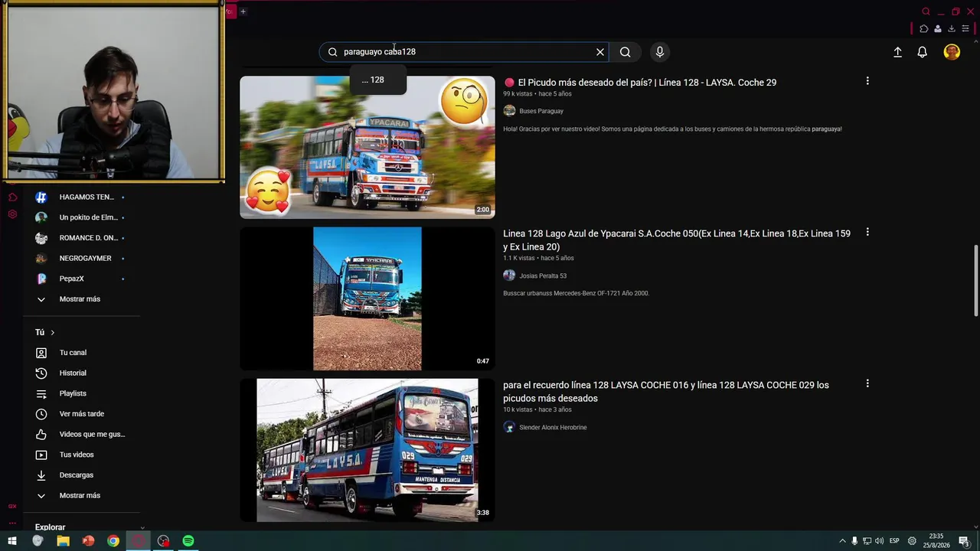Open Spotify from taskbar
The height and width of the screenshot is (551, 980).
188,541
